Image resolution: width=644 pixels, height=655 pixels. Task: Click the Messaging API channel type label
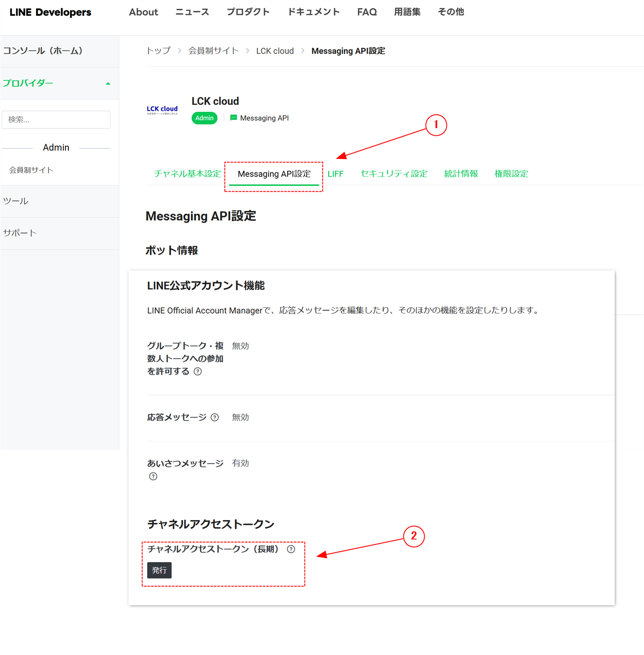tap(264, 118)
